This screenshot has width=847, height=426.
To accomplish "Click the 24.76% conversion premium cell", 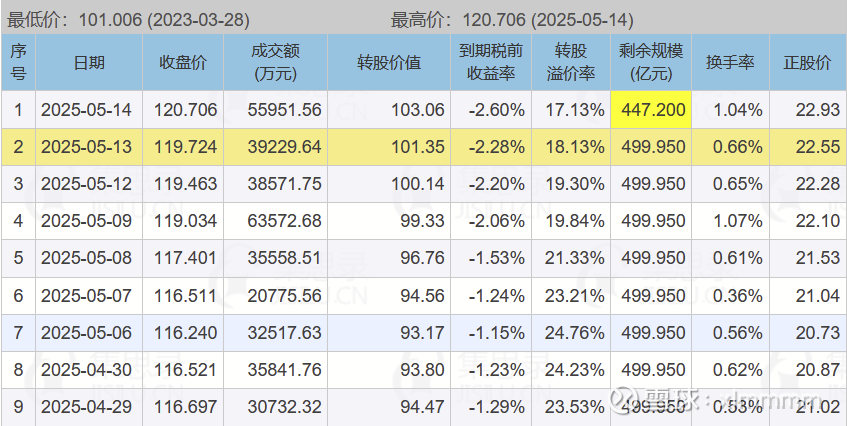I will point(575,332).
